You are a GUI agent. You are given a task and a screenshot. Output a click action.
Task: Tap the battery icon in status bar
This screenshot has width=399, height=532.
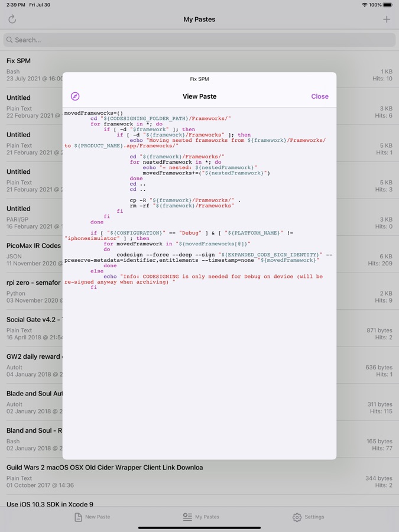click(x=387, y=5)
